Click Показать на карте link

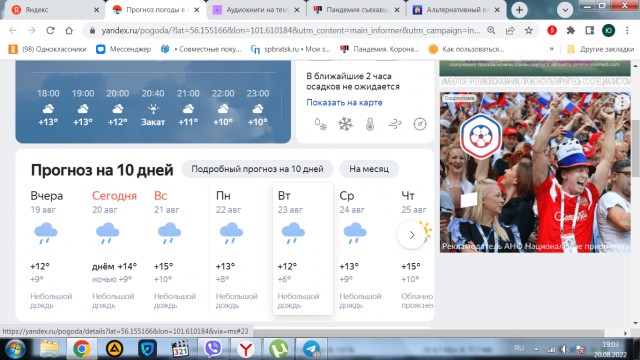(344, 102)
